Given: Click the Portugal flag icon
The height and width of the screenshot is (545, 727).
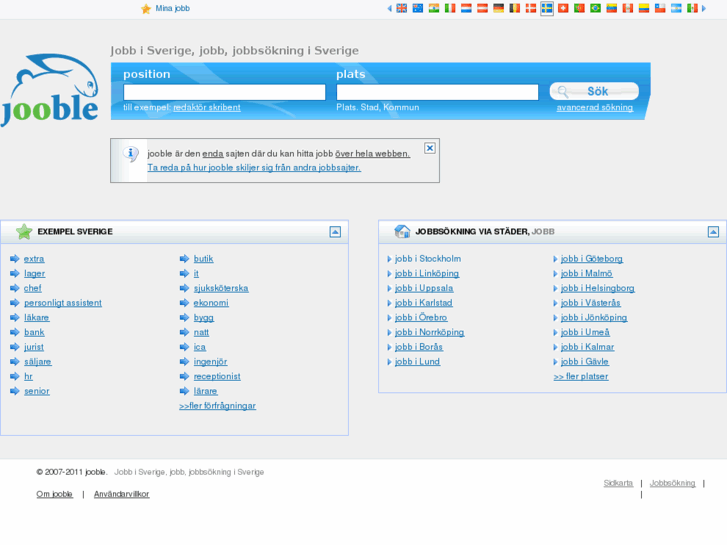Looking at the screenshot, I should click(x=580, y=8).
